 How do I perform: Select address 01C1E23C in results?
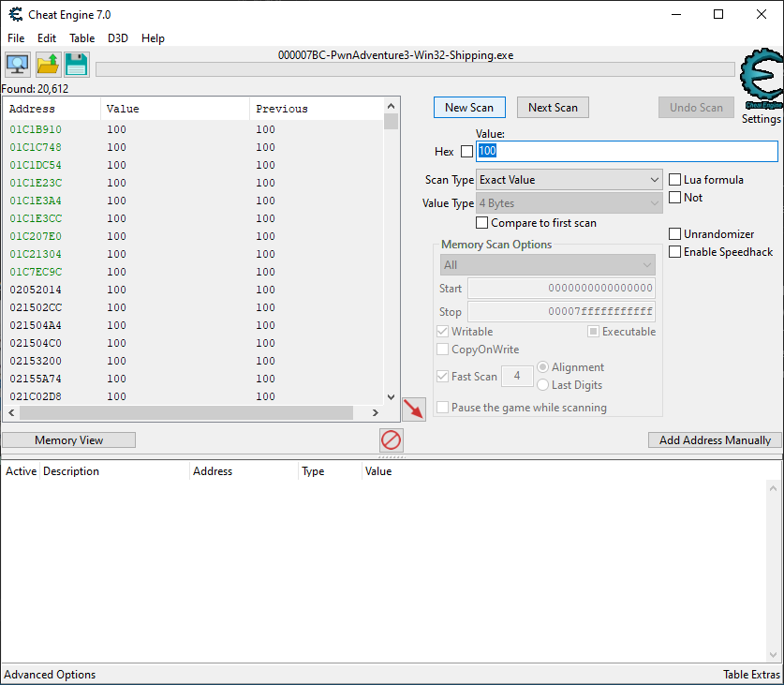(36, 183)
